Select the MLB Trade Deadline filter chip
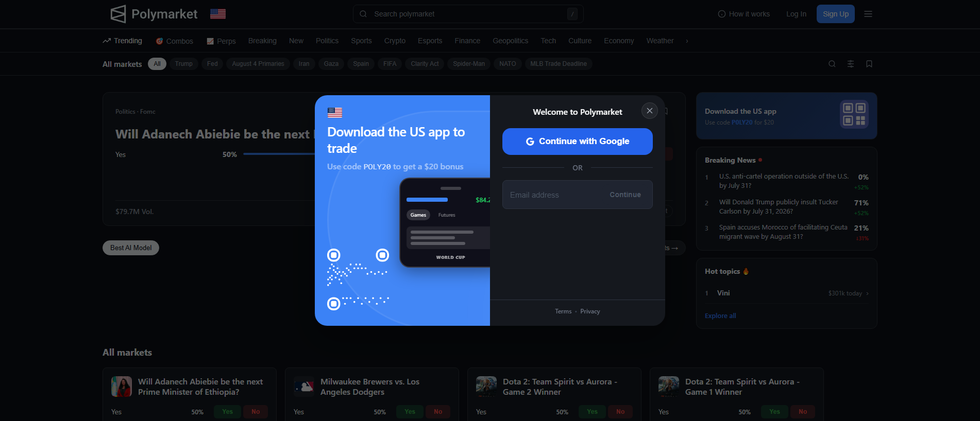This screenshot has width=980, height=421. click(559, 64)
